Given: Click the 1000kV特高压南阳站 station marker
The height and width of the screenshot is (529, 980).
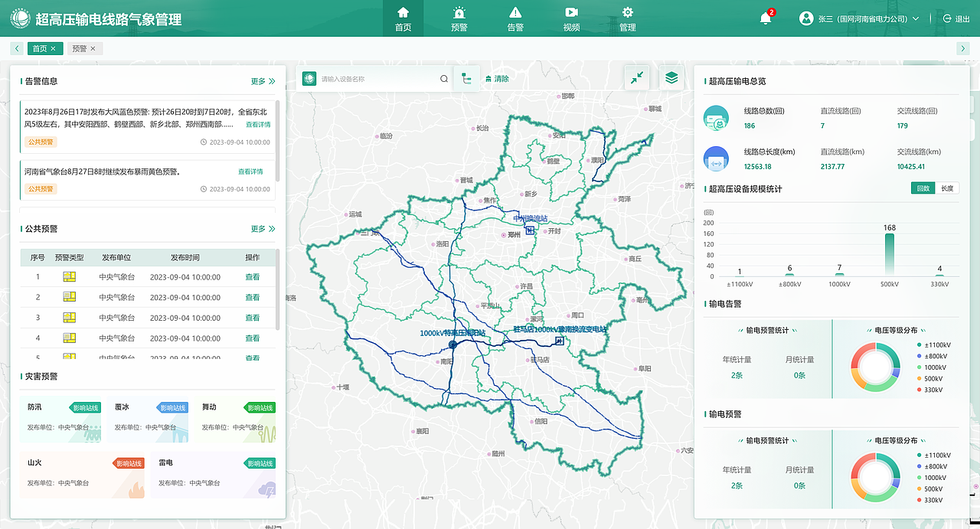Looking at the screenshot, I should tap(452, 345).
